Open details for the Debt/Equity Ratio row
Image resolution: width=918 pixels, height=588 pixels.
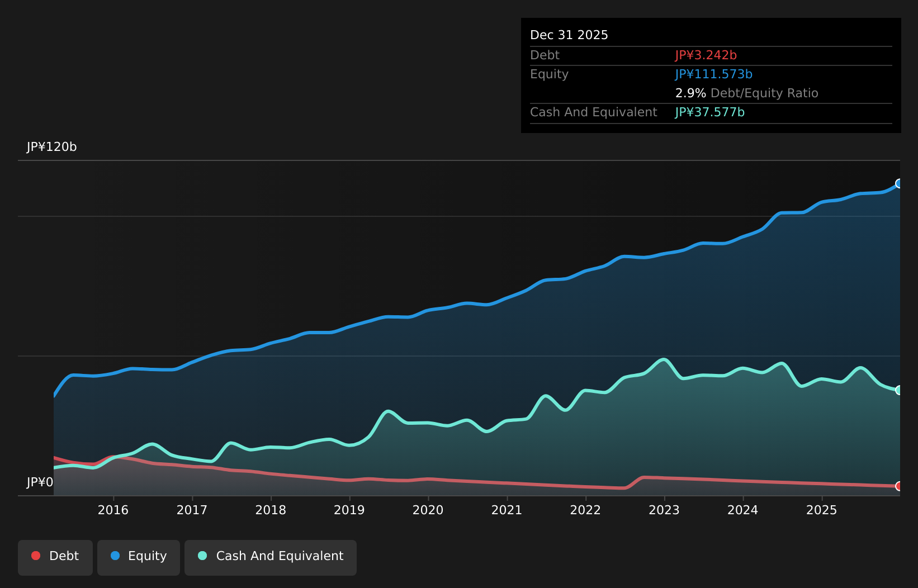point(746,93)
